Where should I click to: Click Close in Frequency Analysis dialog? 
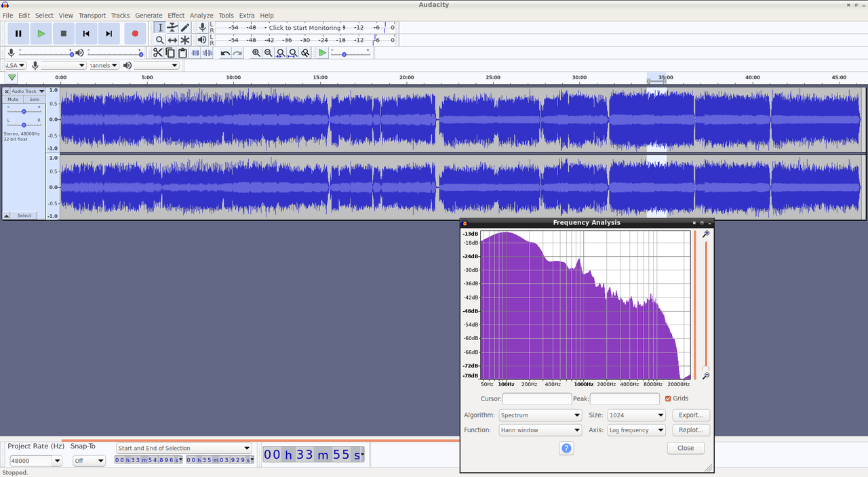(x=686, y=448)
